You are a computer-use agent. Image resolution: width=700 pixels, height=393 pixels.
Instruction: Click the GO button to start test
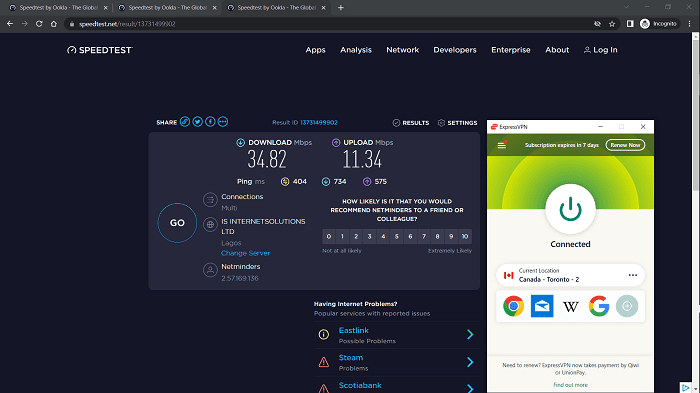(177, 223)
